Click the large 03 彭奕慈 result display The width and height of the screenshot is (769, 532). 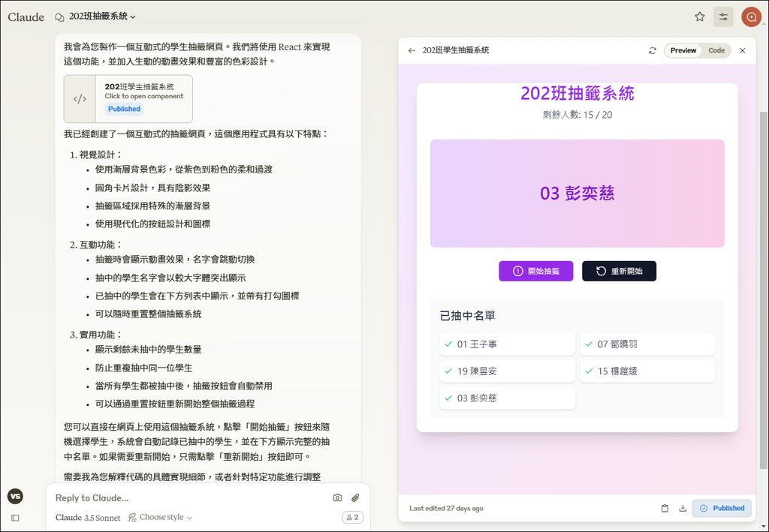578,194
